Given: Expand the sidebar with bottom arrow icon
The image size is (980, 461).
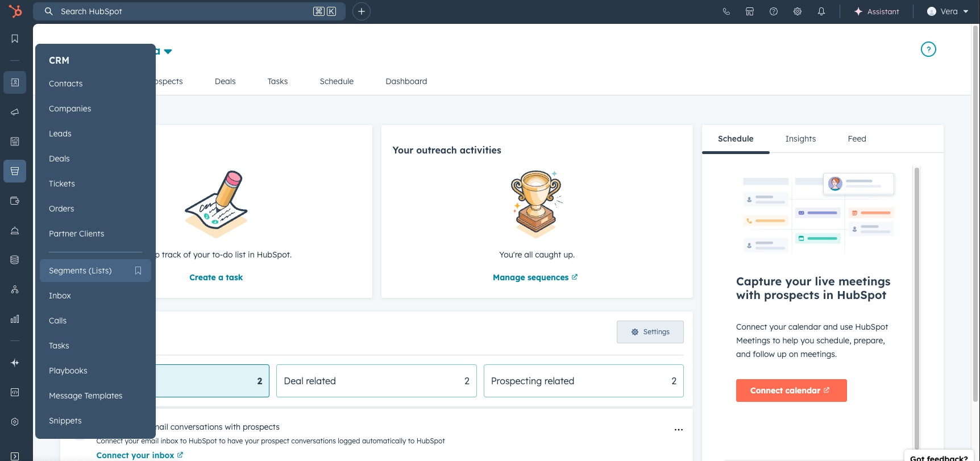Looking at the screenshot, I should click(15, 456).
